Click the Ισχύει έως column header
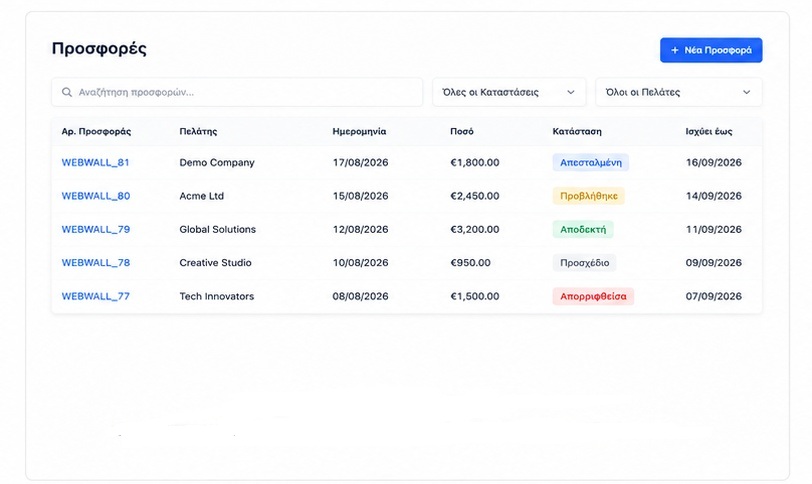This screenshot has width=812, height=484. coord(709,131)
